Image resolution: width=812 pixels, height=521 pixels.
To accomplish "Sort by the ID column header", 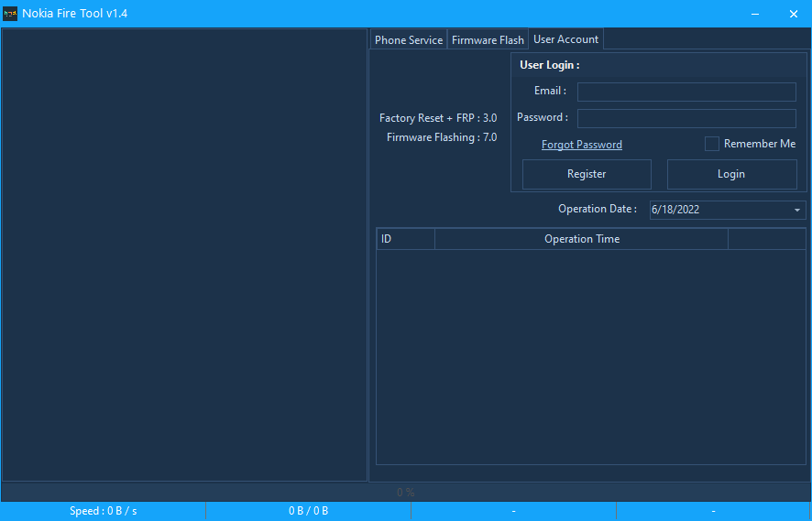I will 405,239.
